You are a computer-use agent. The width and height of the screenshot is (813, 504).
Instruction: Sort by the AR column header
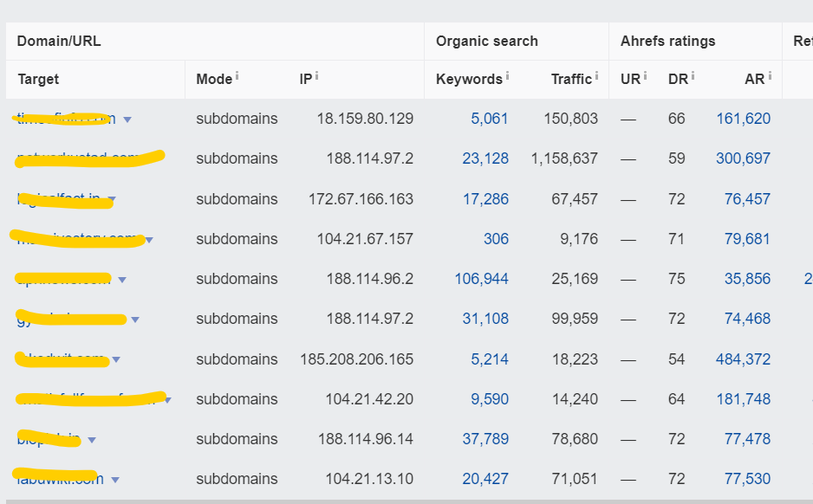pyautogui.click(x=755, y=80)
